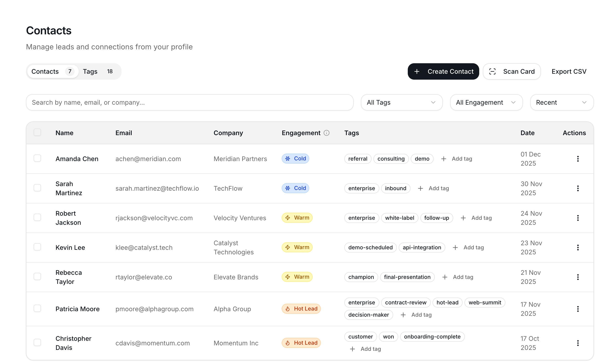
Task: Open the actions menu for Robert Jackson
Action: tap(578, 218)
